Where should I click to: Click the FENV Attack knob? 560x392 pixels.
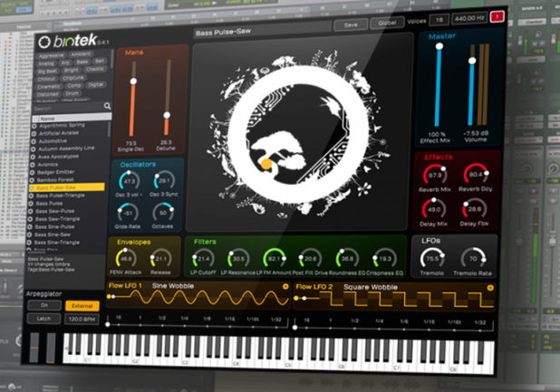(x=126, y=259)
